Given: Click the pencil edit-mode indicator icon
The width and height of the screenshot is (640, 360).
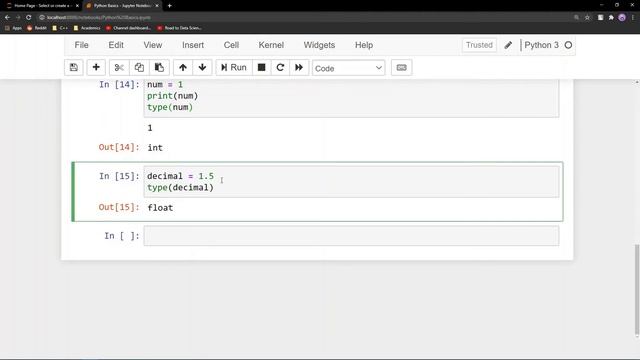Looking at the screenshot, I should [508, 45].
